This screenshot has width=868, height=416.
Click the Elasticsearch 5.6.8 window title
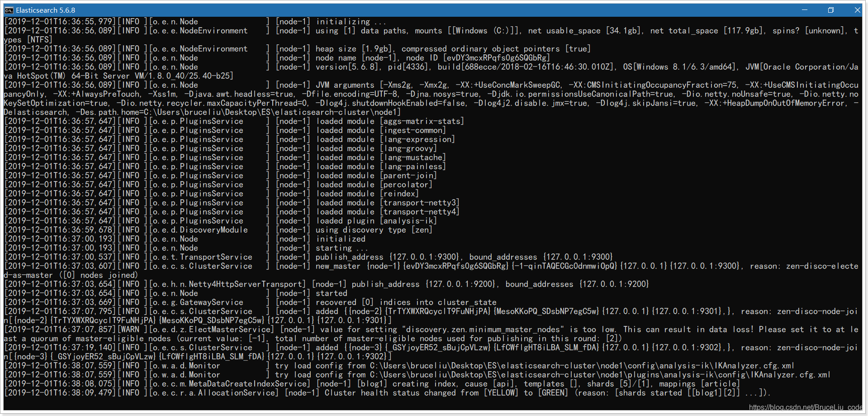point(46,10)
